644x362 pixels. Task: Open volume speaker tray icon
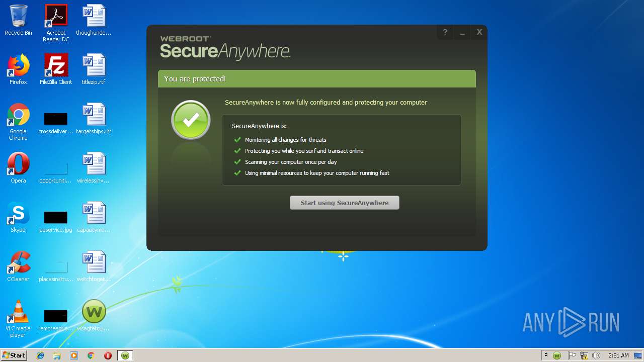596,355
